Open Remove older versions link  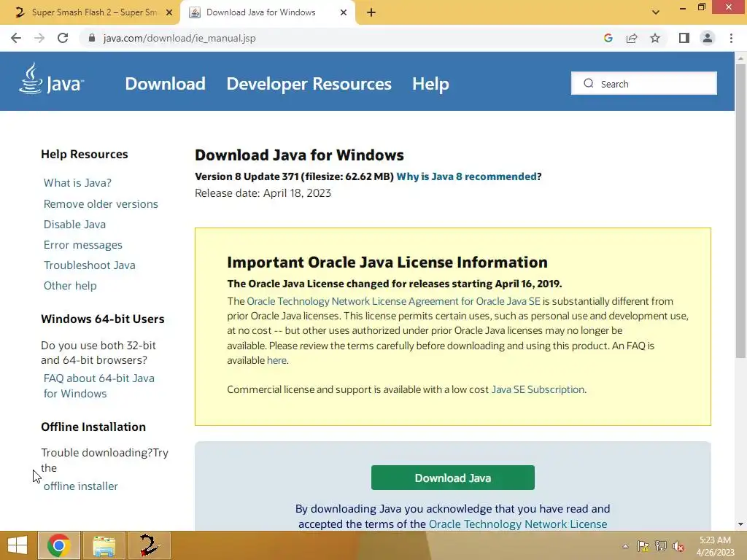click(x=101, y=204)
